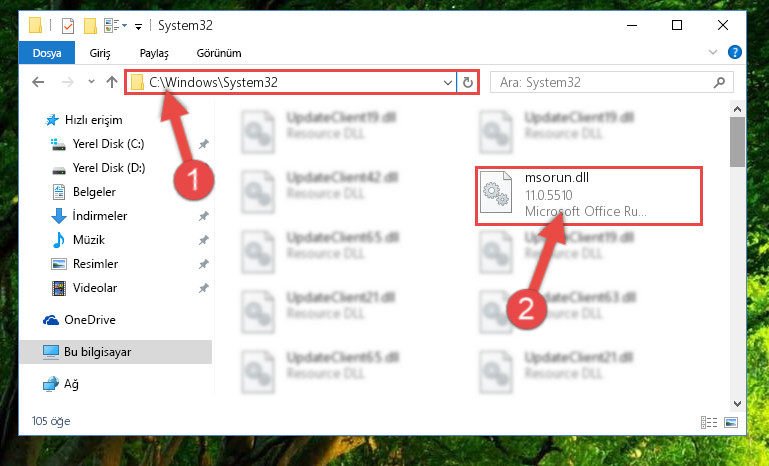Open the Dosya menu tab
This screenshot has height=466, width=769.
[47, 53]
